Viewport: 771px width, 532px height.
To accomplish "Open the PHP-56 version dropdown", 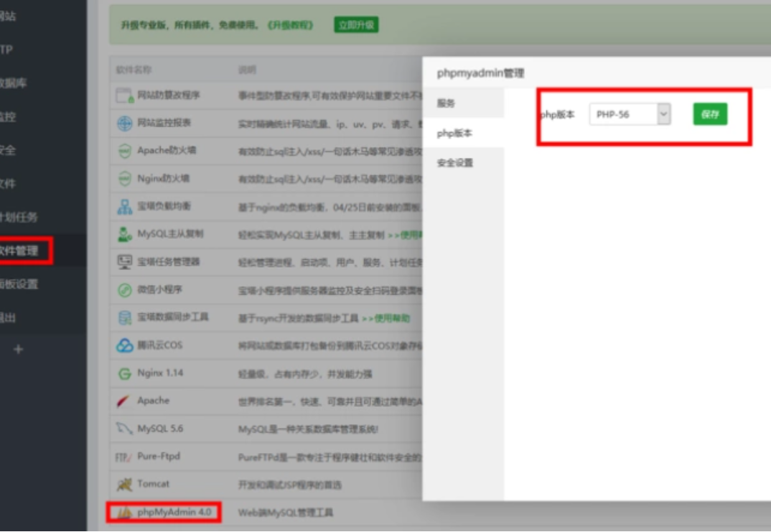I will [x=630, y=114].
